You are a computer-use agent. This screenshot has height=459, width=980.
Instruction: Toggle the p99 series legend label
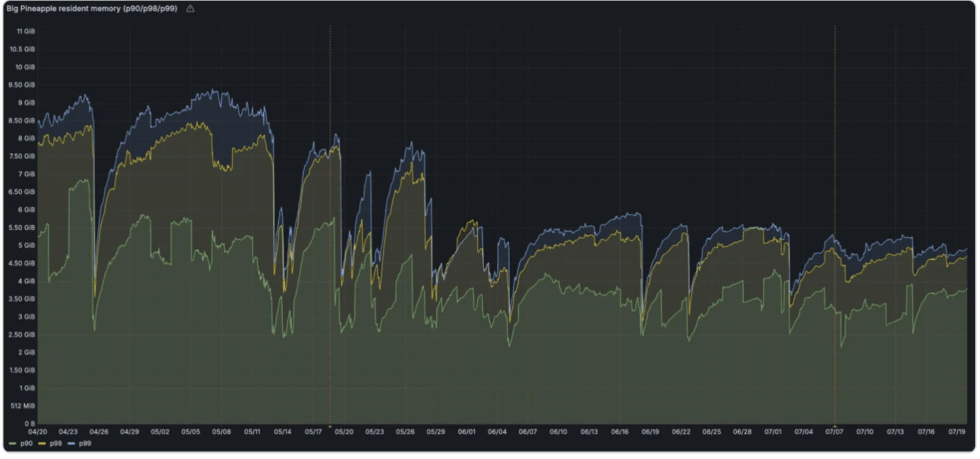[x=85, y=443]
